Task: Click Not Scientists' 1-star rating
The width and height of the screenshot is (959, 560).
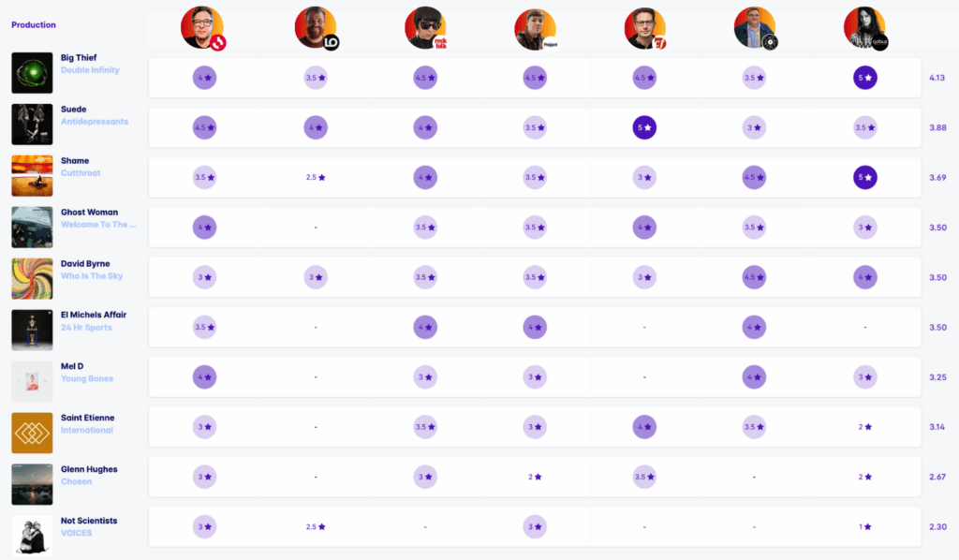Action: 863,527
